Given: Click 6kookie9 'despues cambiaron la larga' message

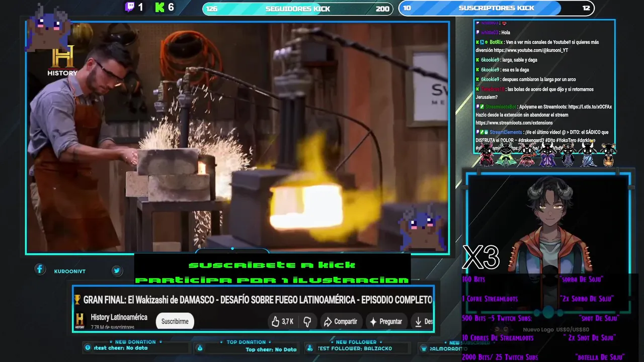Looking at the screenshot, I should (526, 79).
